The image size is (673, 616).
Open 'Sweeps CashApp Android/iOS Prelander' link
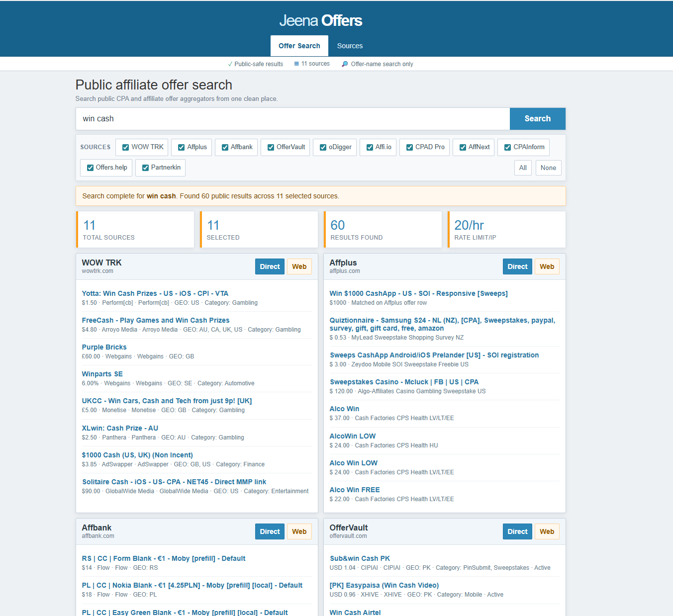click(434, 355)
